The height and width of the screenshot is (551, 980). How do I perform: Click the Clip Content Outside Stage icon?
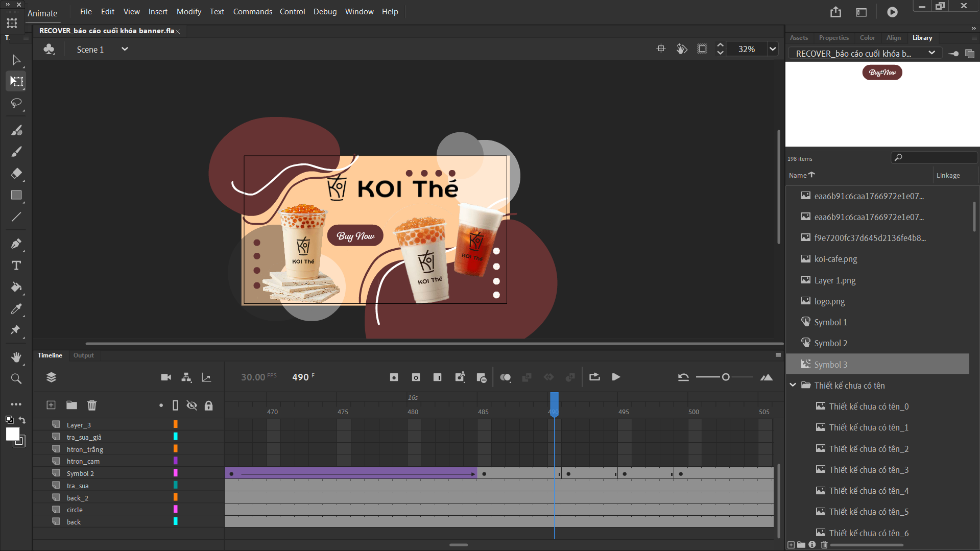702,49
